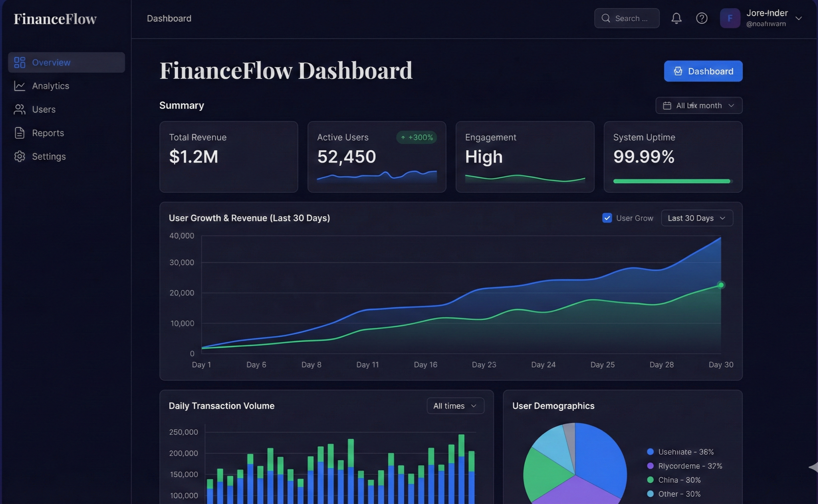Click the FinanceFlow logo in sidebar
818x504 pixels.
pos(55,19)
